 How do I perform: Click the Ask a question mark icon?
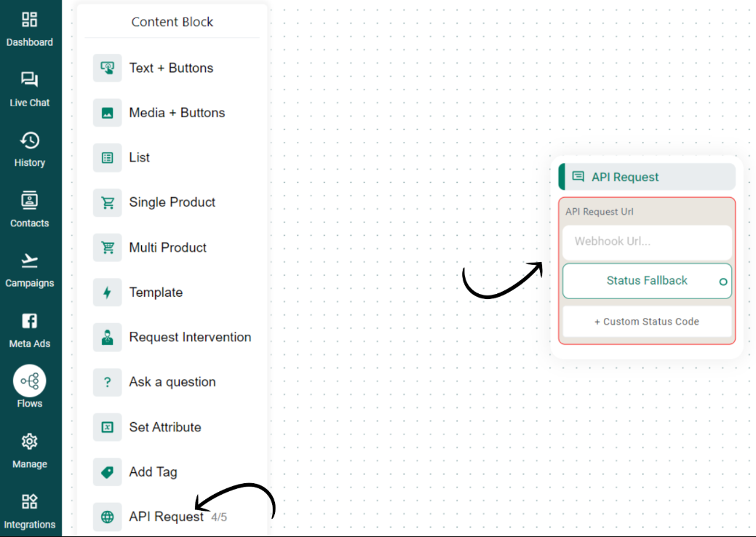click(x=108, y=382)
